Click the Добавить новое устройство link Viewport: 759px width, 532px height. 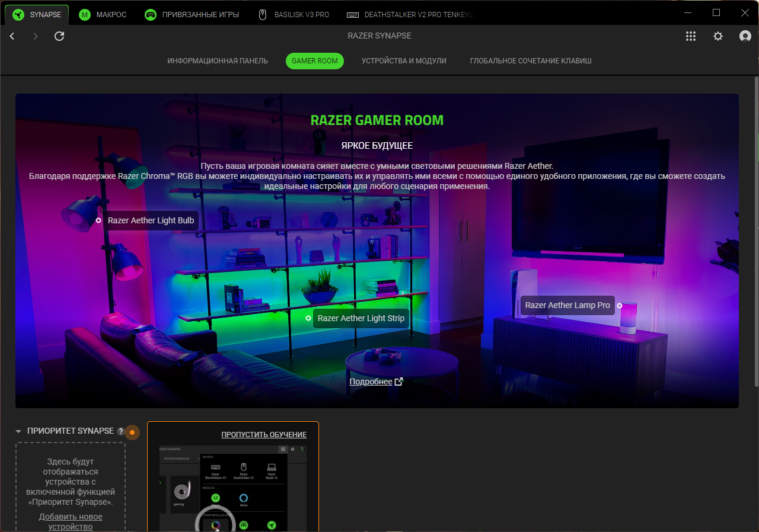click(71, 522)
